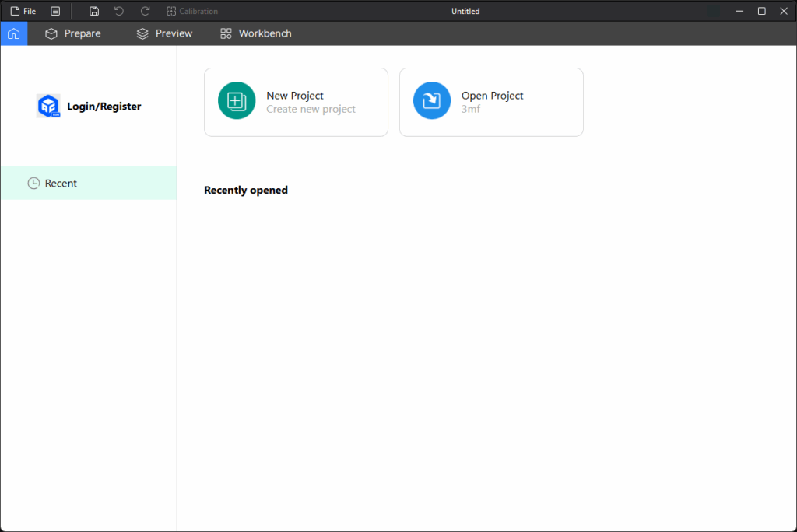Open the Calibration option in title bar
797x532 pixels.
(192, 11)
